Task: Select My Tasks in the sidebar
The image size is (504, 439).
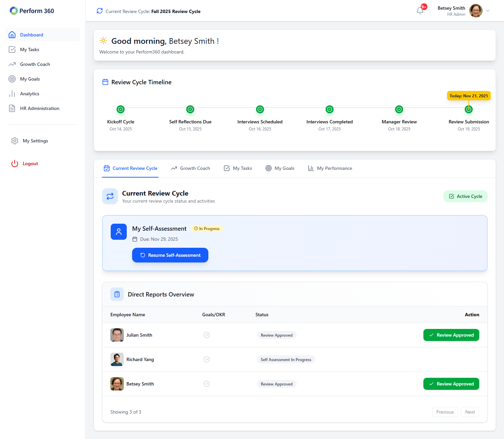Action: (29, 49)
